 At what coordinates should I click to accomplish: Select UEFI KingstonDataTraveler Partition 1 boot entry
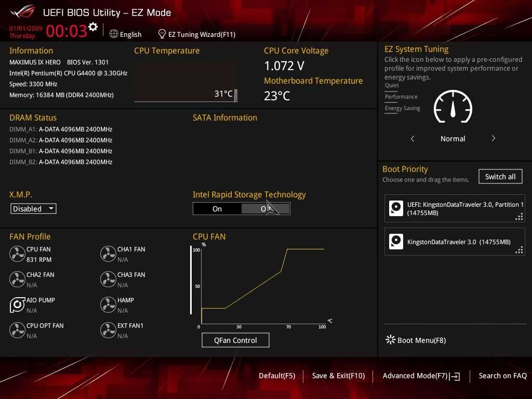coord(455,208)
